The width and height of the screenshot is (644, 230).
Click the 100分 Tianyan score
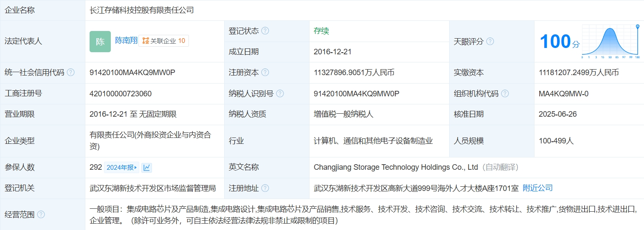coord(560,42)
